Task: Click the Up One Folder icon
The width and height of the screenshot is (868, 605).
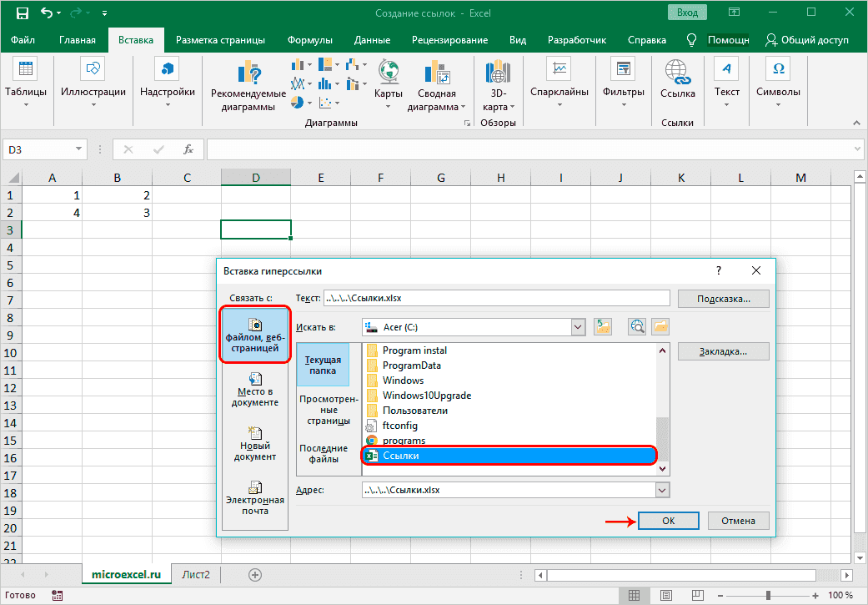Action: (x=603, y=327)
